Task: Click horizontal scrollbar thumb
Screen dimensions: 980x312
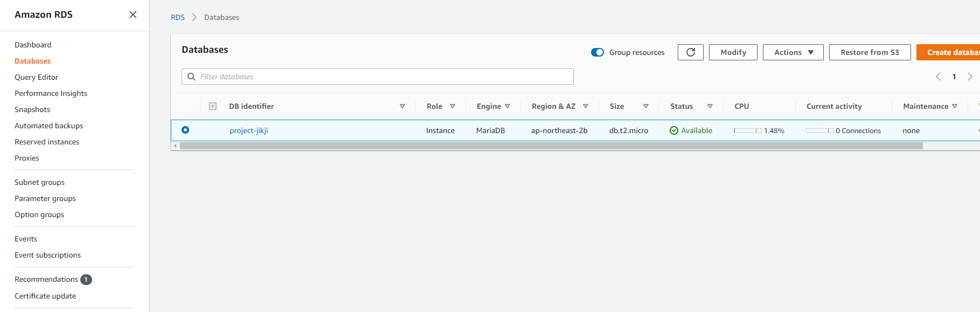Action: pos(551,146)
